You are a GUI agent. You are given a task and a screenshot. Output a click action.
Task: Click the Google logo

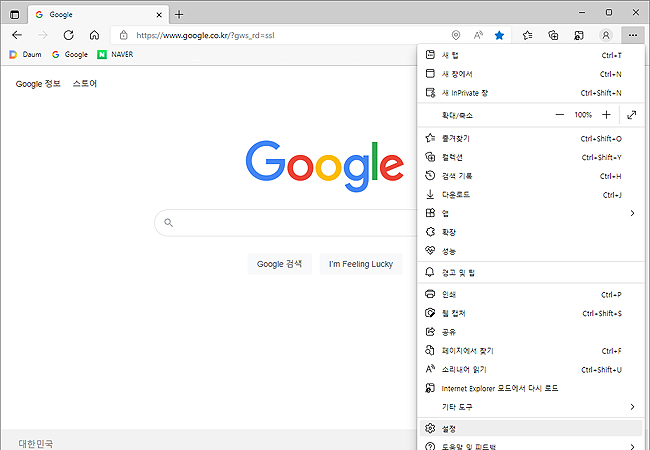click(x=325, y=166)
